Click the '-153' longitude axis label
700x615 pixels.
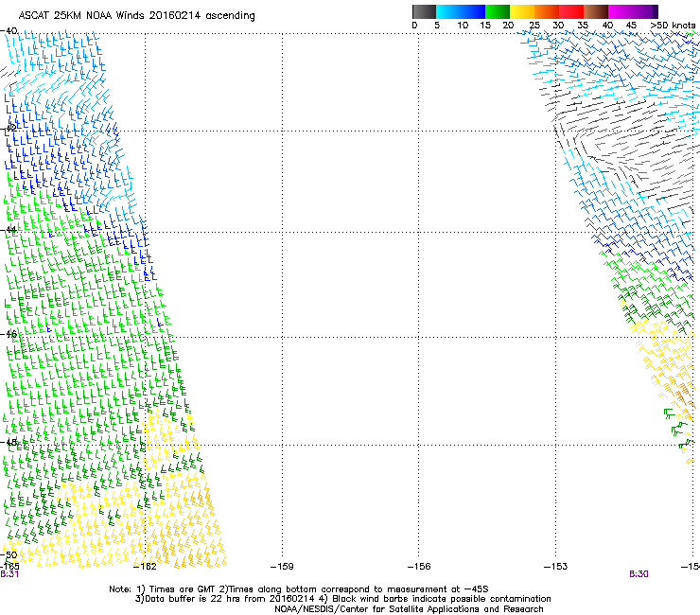coord(556,567)
